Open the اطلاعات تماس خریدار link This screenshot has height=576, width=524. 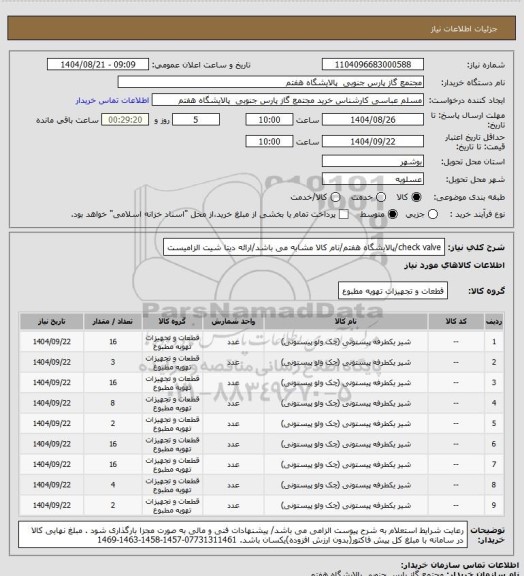(x=112, y=100)
